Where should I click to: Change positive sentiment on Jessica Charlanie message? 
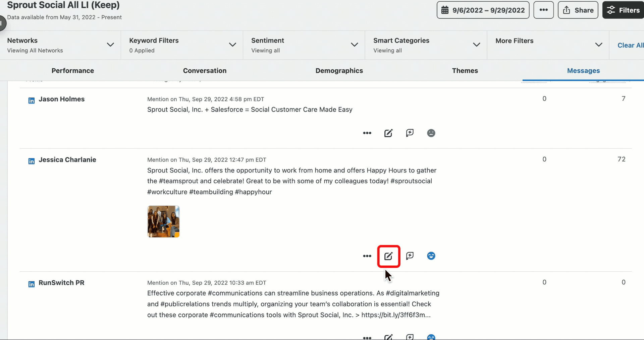pos(431,256)
